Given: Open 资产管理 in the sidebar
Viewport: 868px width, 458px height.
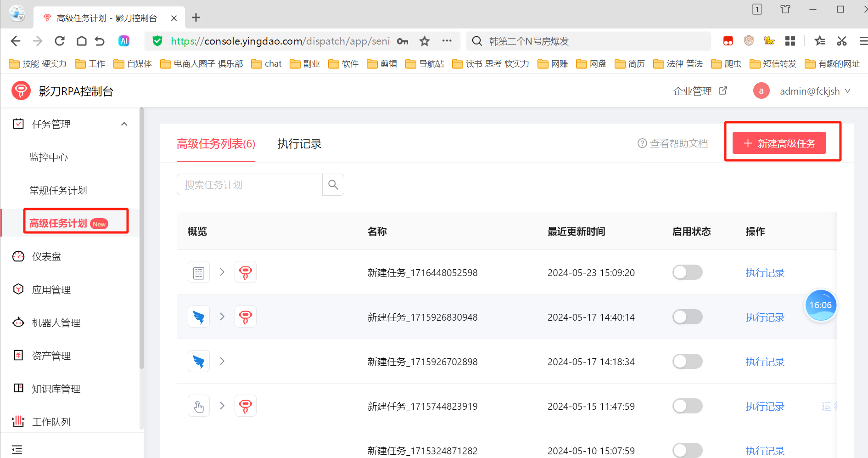Looking at the screenshot, I should point(51,356).
